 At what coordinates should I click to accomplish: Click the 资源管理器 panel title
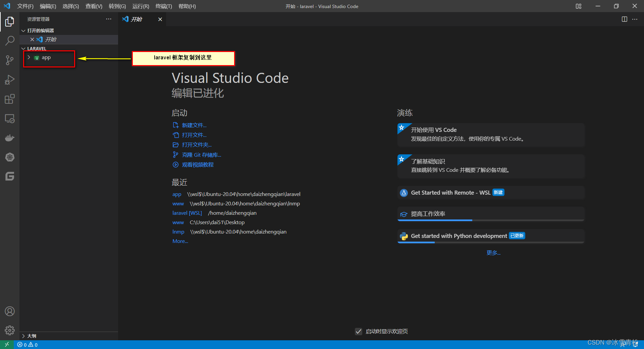coord(38,19)
